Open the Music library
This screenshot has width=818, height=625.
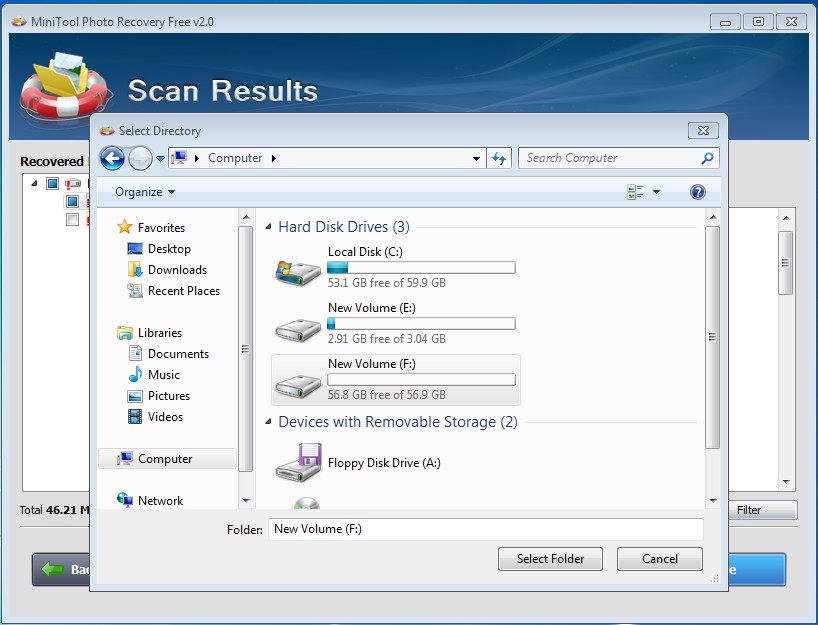[x=164, y=375]
